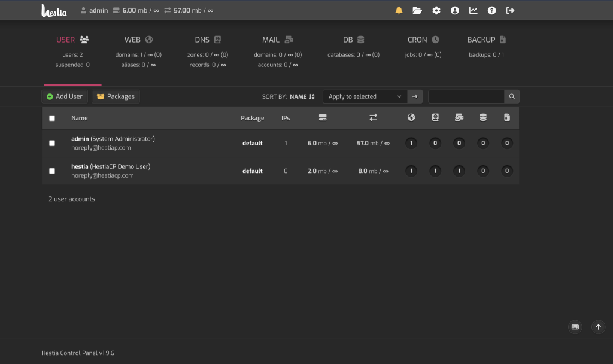Click the Hestia logo
Viewport: 613px width, 364px height.
point(54,11)
